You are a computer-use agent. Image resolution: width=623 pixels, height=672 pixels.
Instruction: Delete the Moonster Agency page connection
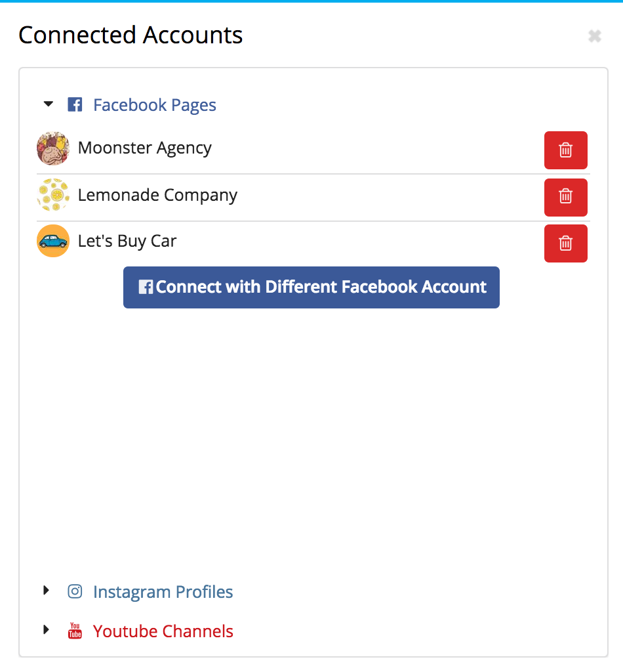[566, 150]
